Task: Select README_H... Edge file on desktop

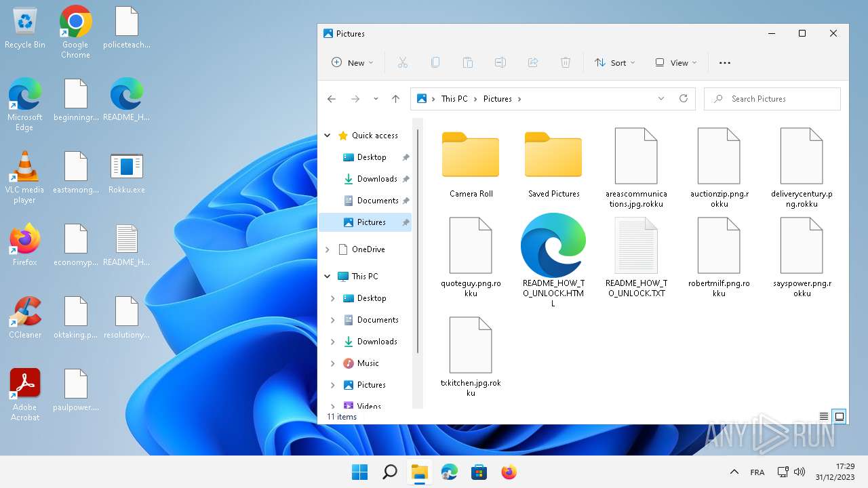Action: (127, 100)
